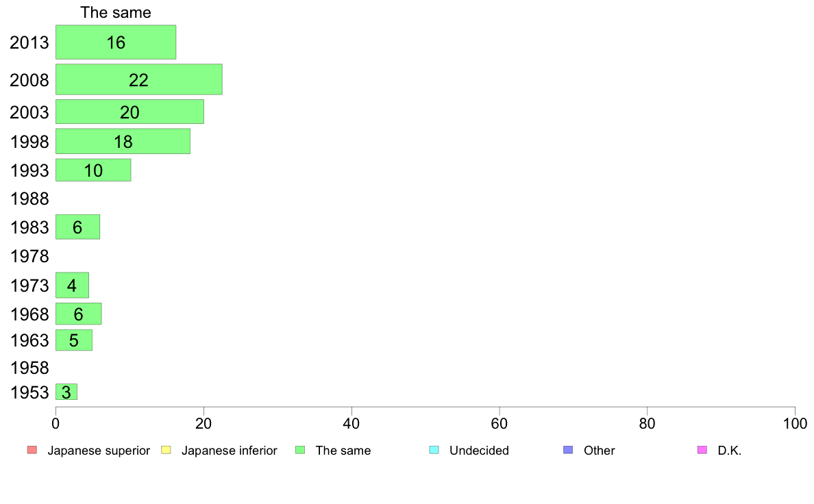Select the 1983 bar showing 6
The width and height of the screenshot is (814, 504).
pyautogui.click(x=77, y=227)
